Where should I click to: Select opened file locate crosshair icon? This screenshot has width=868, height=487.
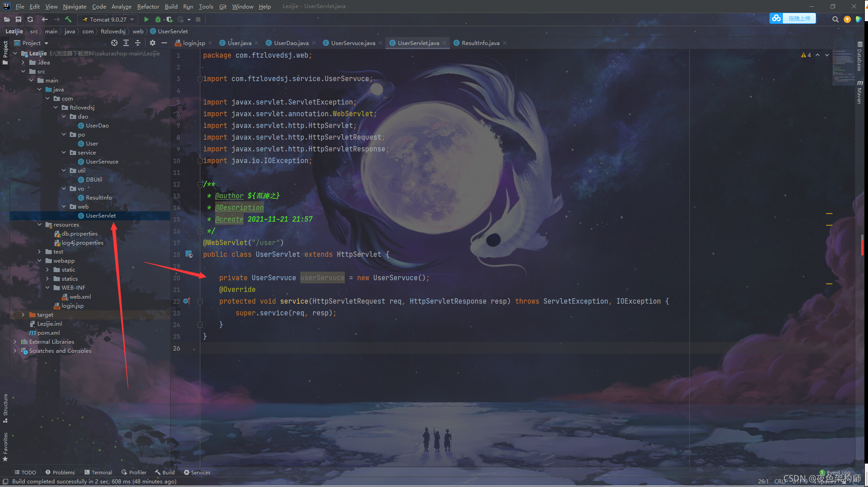pos(114,43)
